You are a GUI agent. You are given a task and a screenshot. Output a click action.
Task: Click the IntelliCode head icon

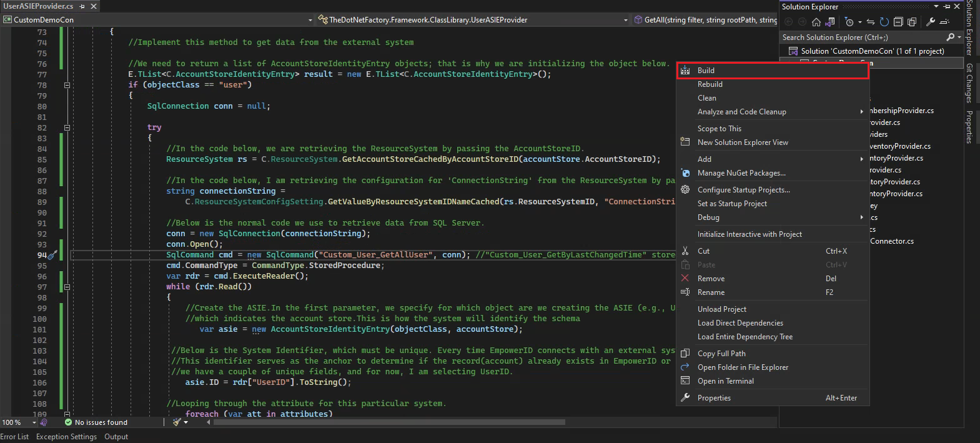[43, 422]
